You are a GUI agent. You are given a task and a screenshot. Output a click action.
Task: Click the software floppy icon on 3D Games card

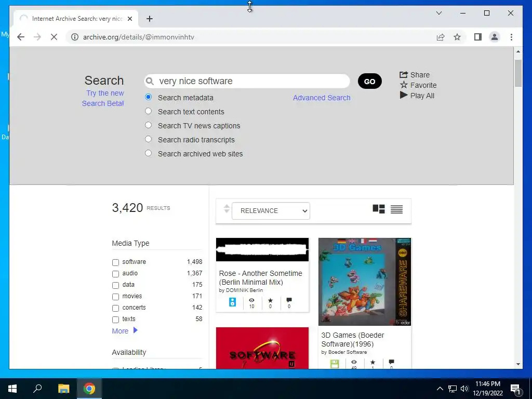click(x=335, y=364)
